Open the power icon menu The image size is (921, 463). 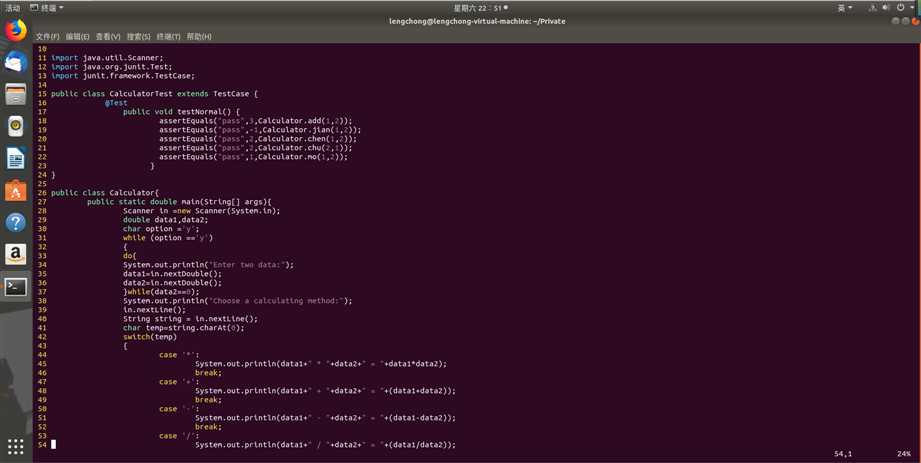(900, 8)
